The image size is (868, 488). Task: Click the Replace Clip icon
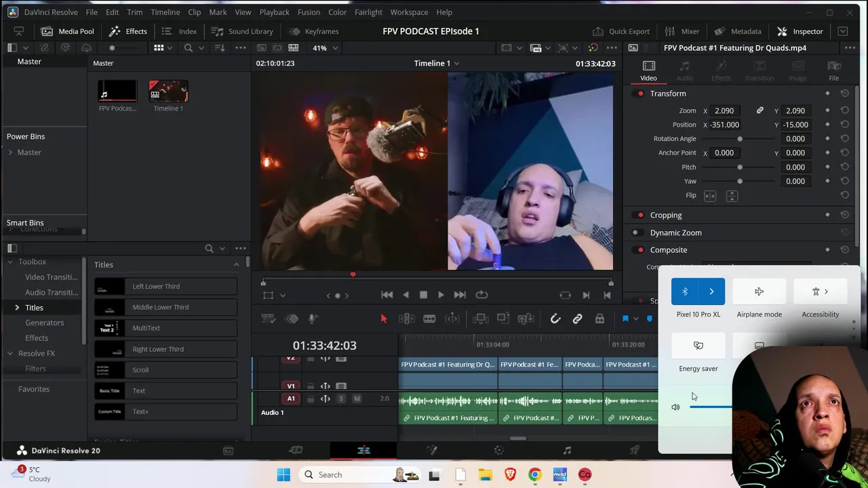(x=526, y=319)
